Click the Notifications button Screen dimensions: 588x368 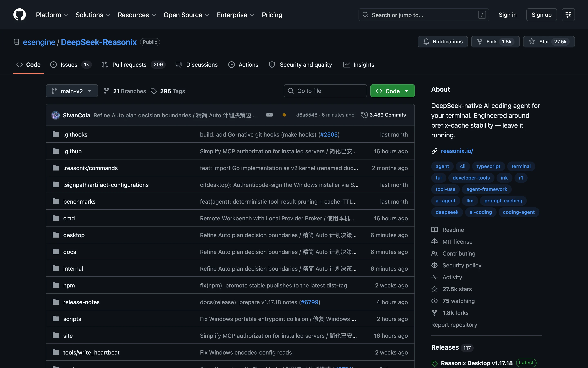tap(443, 42)
